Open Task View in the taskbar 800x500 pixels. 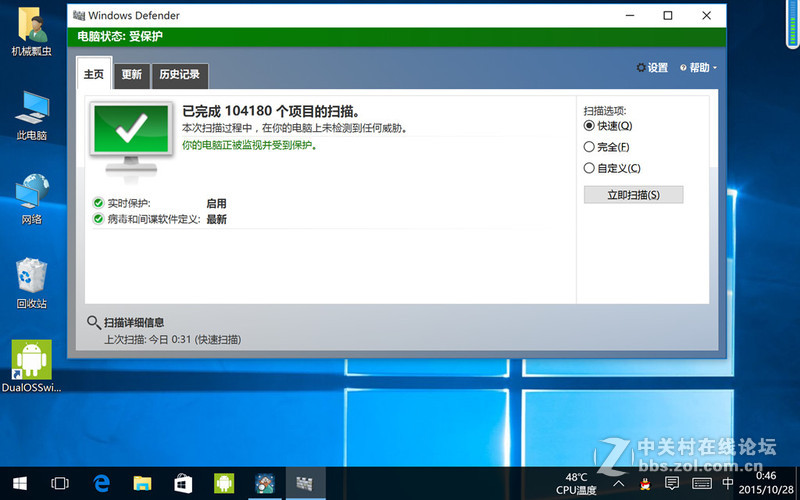pos(60,483)
